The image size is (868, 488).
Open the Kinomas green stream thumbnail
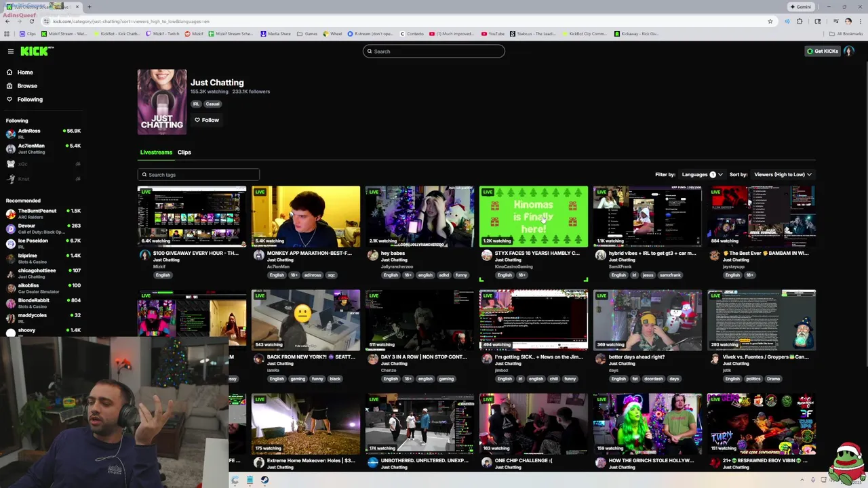pos(534,216)
